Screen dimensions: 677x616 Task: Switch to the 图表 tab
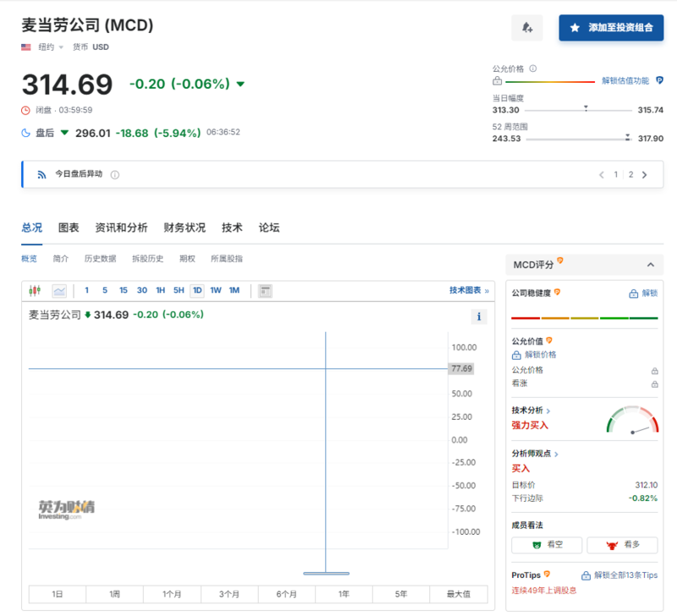(x=69, y=228)
